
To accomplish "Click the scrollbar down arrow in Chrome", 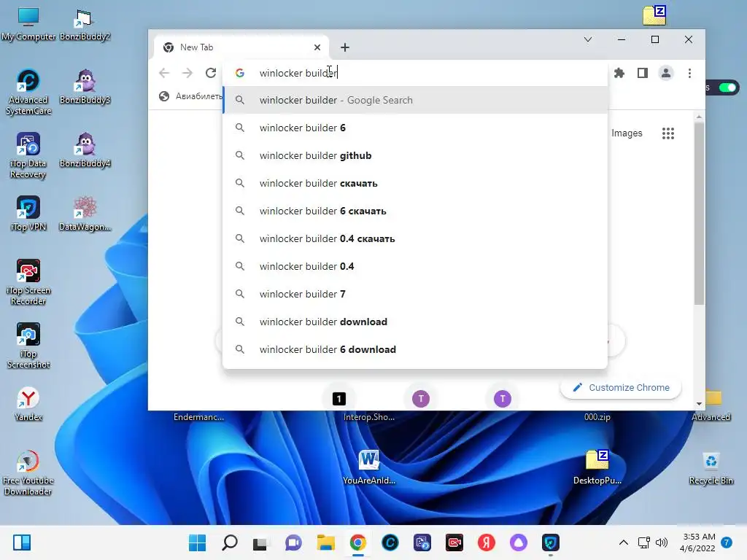I will point(699,404).
